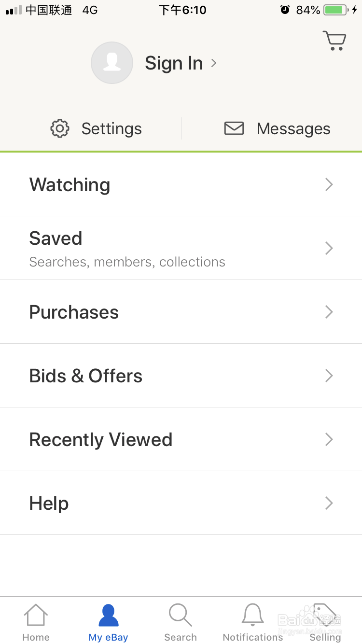Open Settings gear icon

point(60,128)
